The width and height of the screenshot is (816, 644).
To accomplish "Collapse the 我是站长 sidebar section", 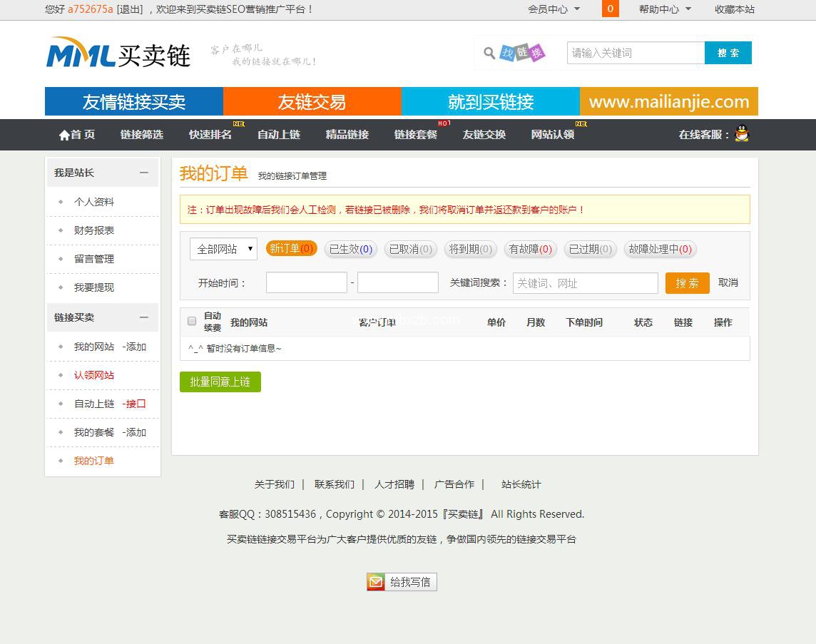I will pos(144,173).
